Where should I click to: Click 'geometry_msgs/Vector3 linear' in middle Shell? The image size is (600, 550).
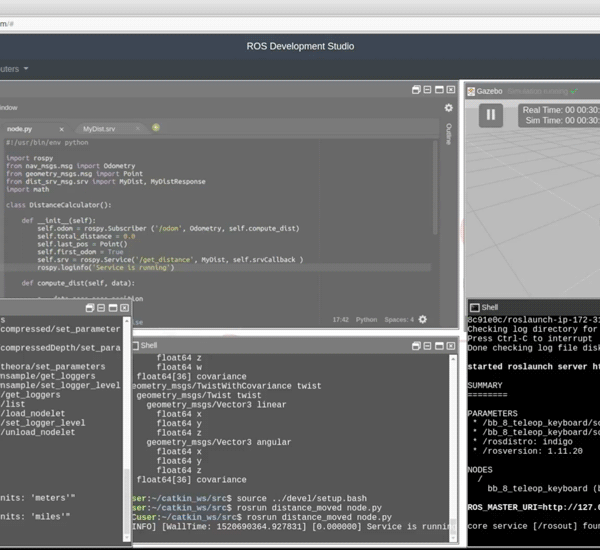[216, 405]
